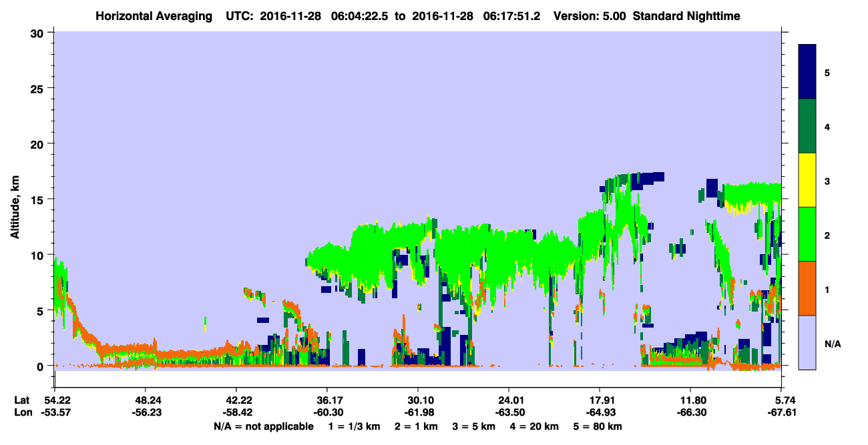Click longitude value -64.93
Image resolution: width=868 pixels, height=445 pixels.
point(600,413)
